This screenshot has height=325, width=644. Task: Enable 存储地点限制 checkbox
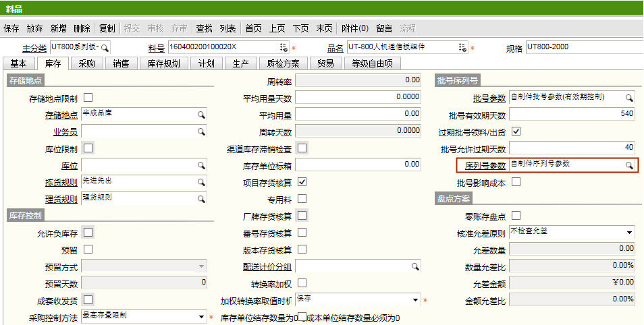88,98
